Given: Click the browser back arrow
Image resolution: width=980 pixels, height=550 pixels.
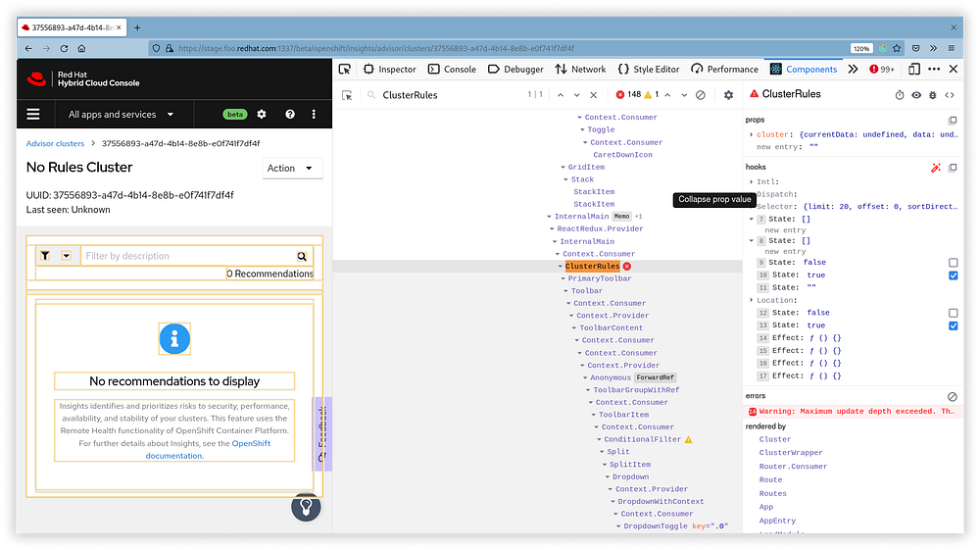Looking at the screenshot, I should coord(28,48).
